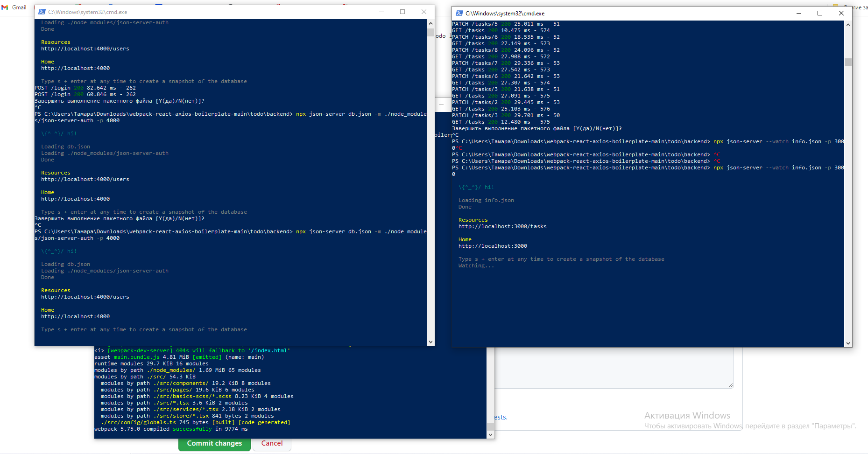
Task: Click the left cmd.exe window title icon
Action: [x=42, y=12]
